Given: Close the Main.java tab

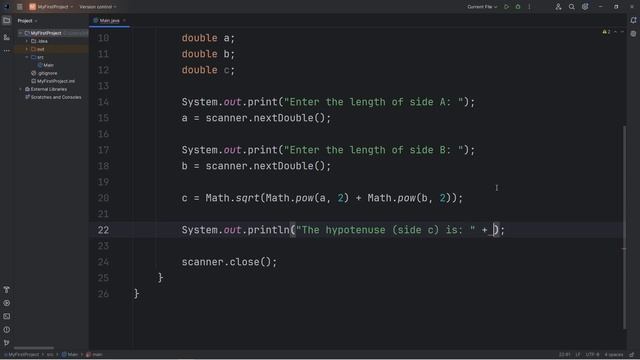Looking at the screenshot, I should tap(124, 20).
